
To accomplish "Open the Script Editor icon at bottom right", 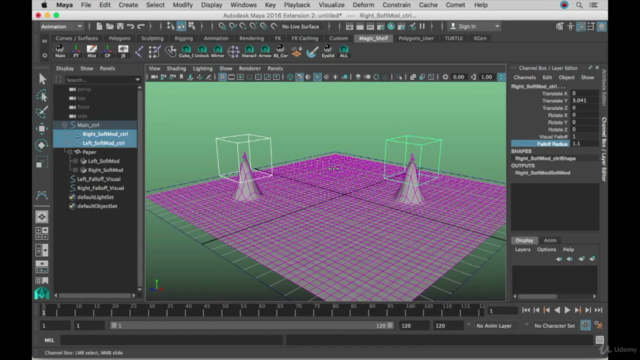I will click(600, 340).
